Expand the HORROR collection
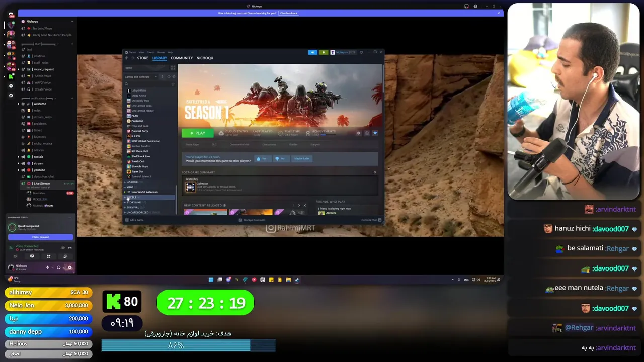 tap(132, 182)
